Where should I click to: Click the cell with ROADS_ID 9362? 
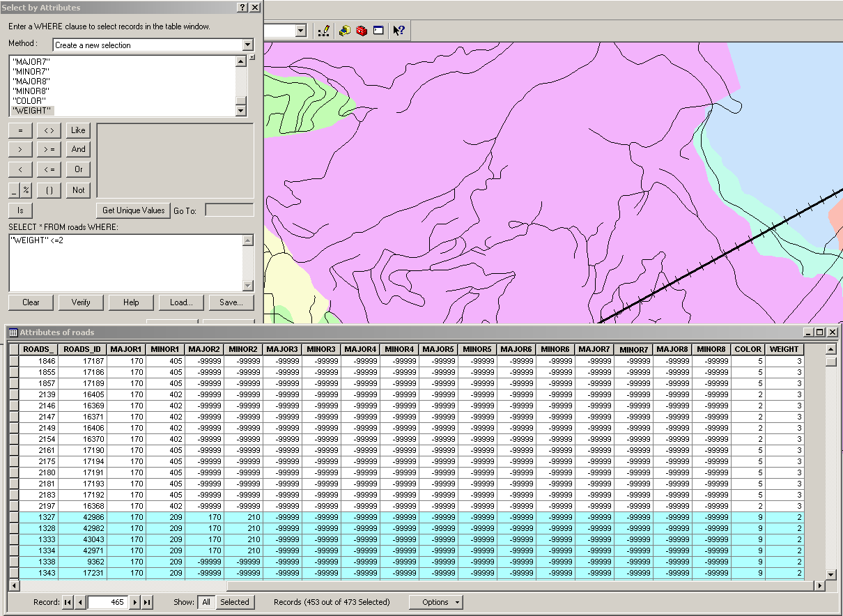(82, 562)
